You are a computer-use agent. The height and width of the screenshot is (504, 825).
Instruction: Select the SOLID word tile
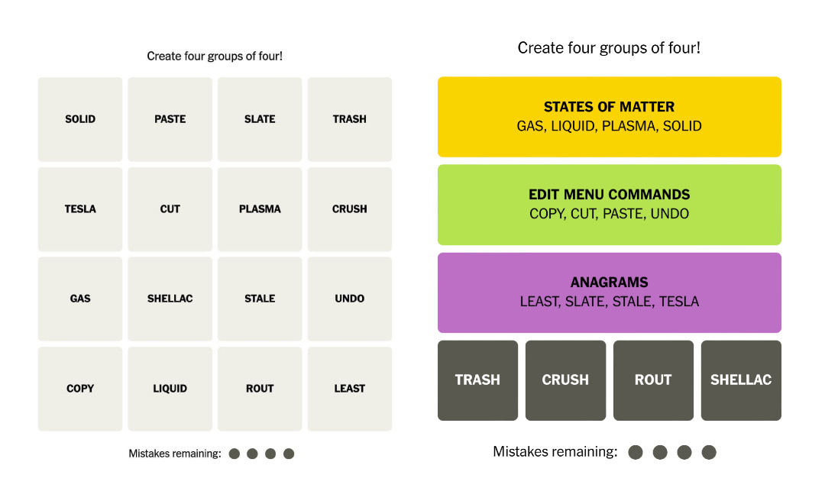click(x=80, y=119)
